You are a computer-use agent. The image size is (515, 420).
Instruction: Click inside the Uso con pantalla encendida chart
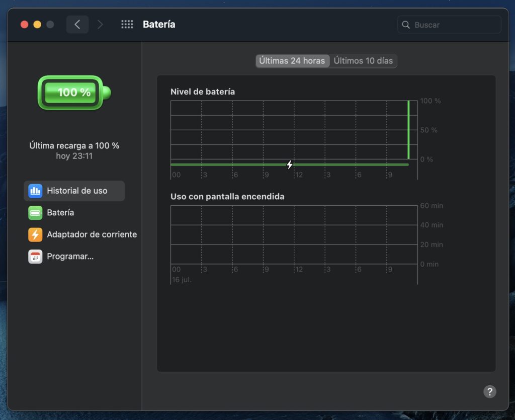(294, 234)
